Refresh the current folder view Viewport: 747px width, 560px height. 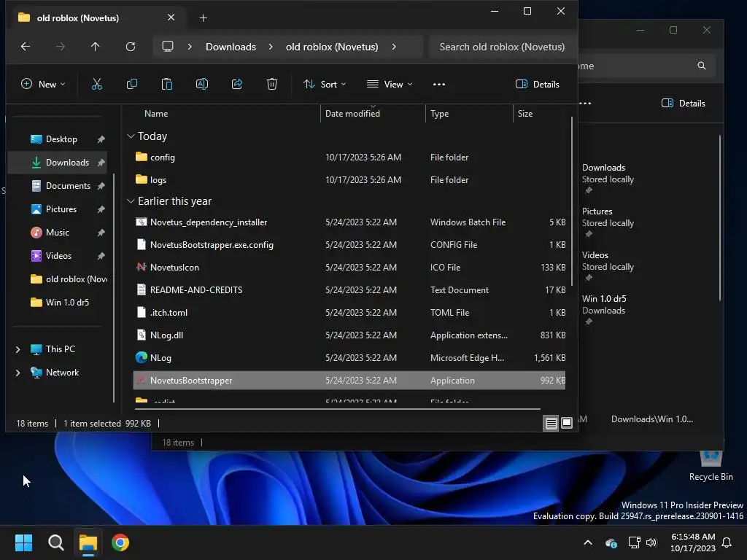coord(131,47)
